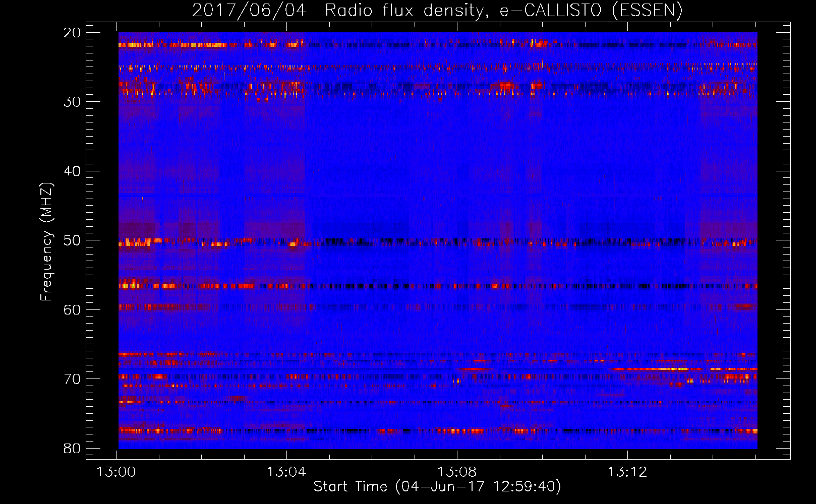This screenshot has height=504, width=816.
Task: Click the 'Start Time (04-Jun-17 12:59:40)' axis label
Action: (x=437, y=486)
